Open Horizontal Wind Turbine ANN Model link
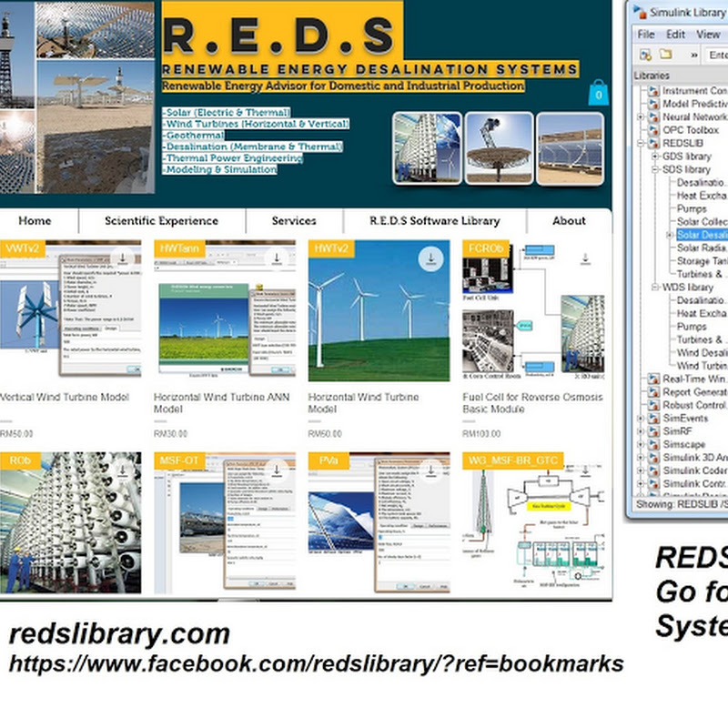This screenshot has height=728, width=728. [x=221, y=403]
